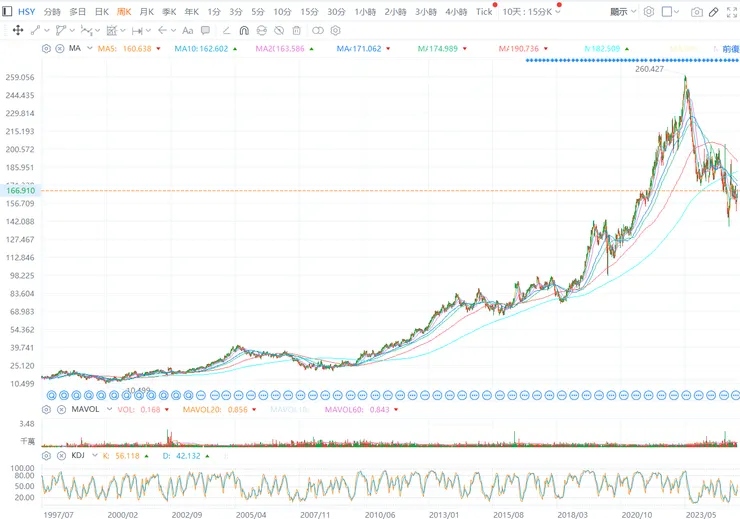This screenshot has width=740, height=519.
Task: Select the 周K weekly chart tab
Action: [x=124, y=12]
